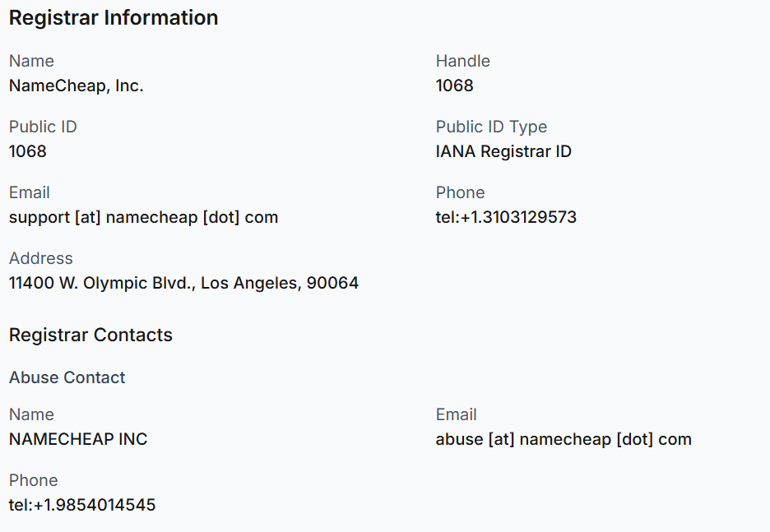The height and width of the screenshot is (532, 770).
Task: Select the NameCheap, Inc. registrar name
Action: click(x=77, y=86)
